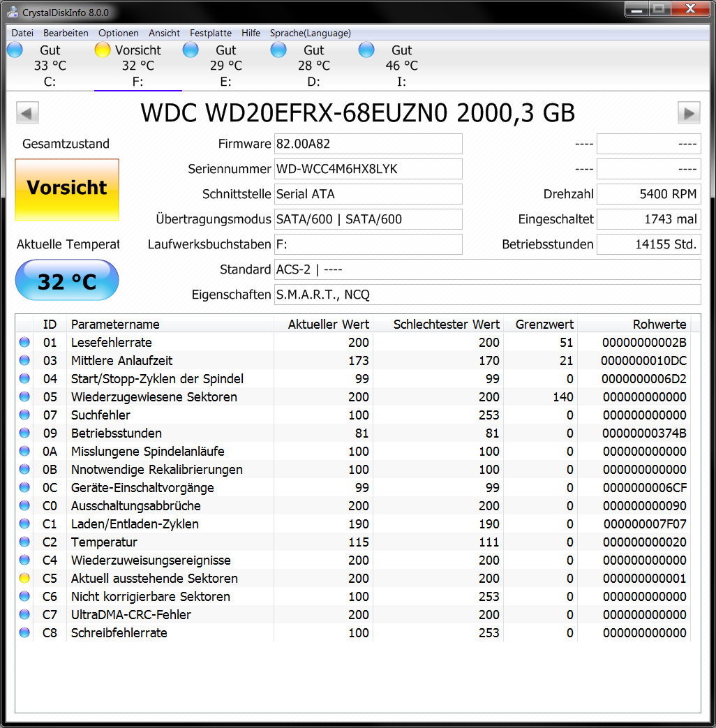Click the Aktueller Wert column header

(323, 324)
